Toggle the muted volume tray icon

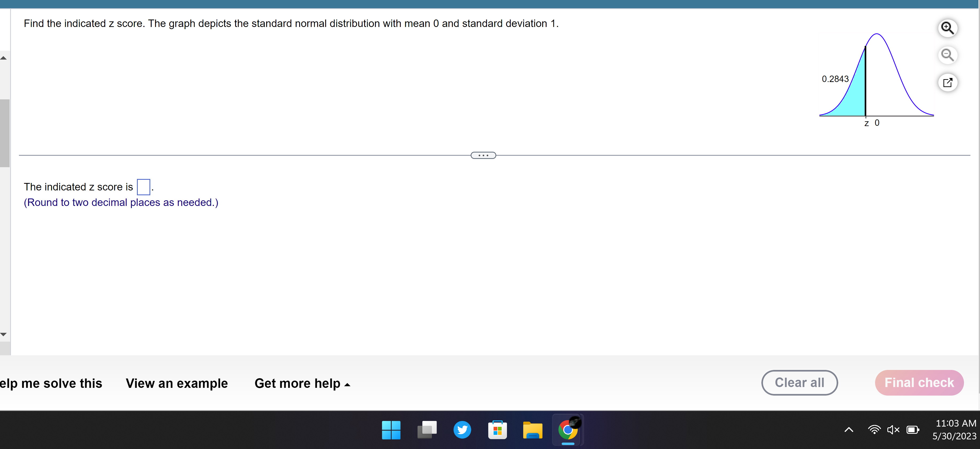tap(893, 430)
